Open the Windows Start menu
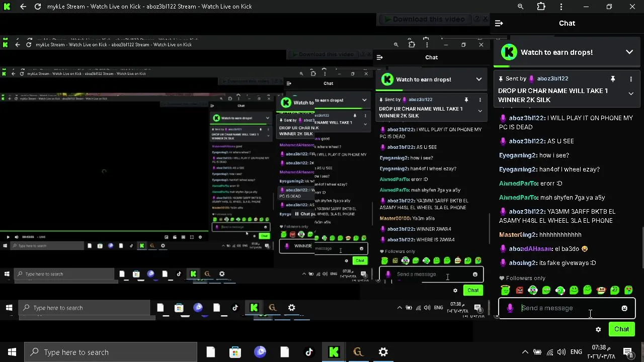 (x=12, y=352)
